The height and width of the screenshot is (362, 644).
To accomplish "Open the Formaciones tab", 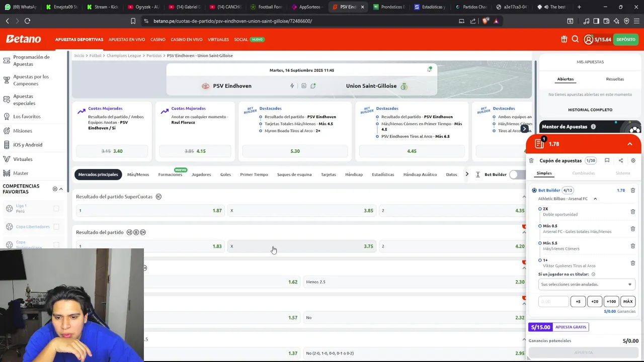I will [170, 174].
